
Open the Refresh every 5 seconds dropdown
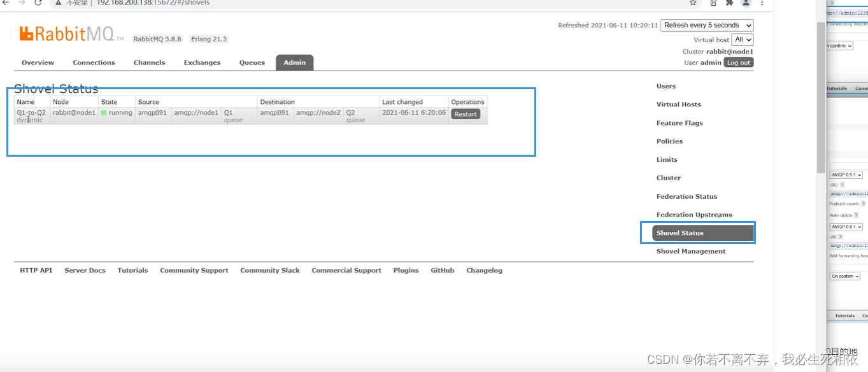pos(707,25)
